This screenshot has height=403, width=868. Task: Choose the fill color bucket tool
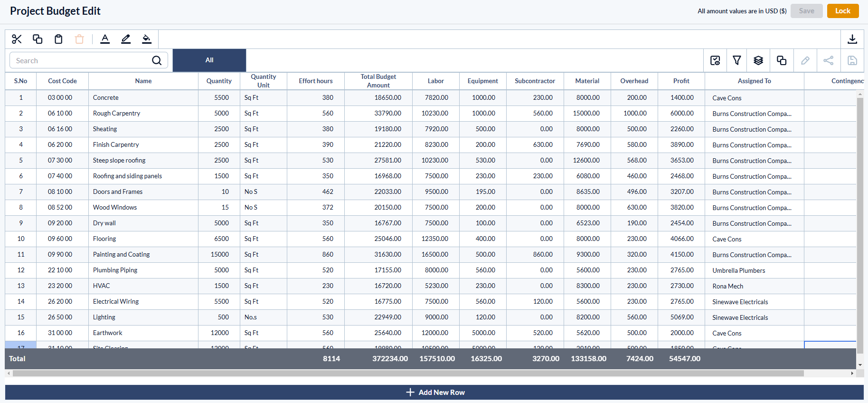[x=147, y=39]
